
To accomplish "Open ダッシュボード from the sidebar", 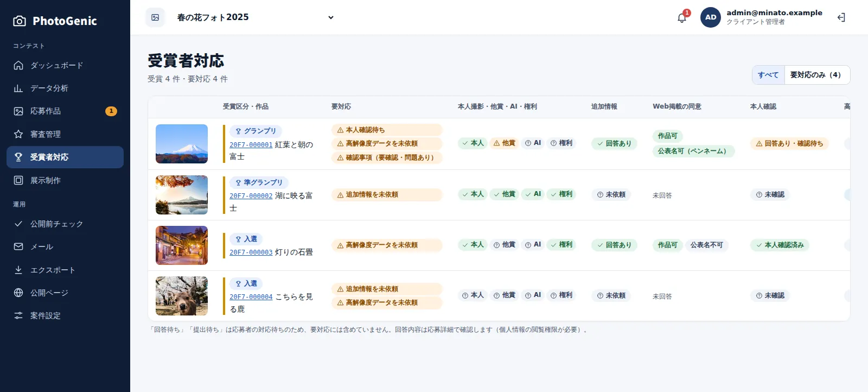I will point(65,65).
